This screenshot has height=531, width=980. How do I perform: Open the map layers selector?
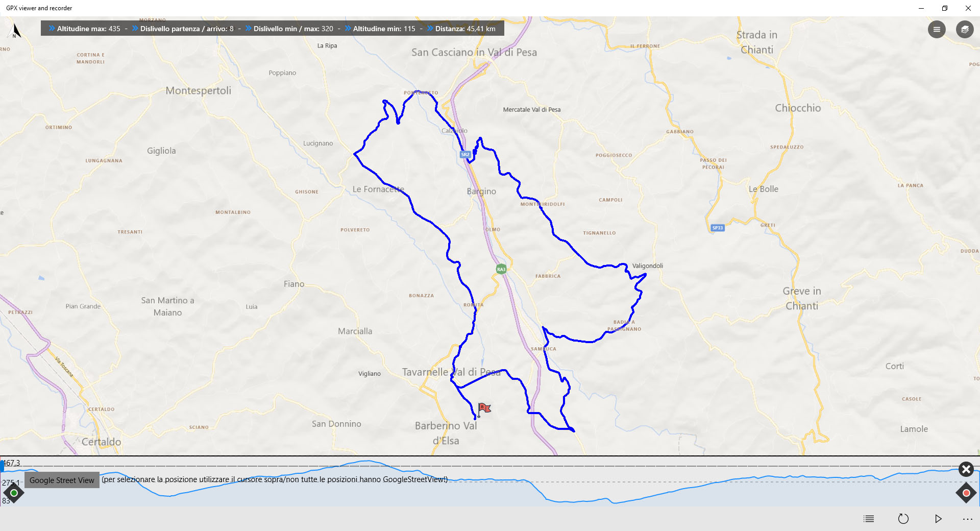[x=964, y=30]
